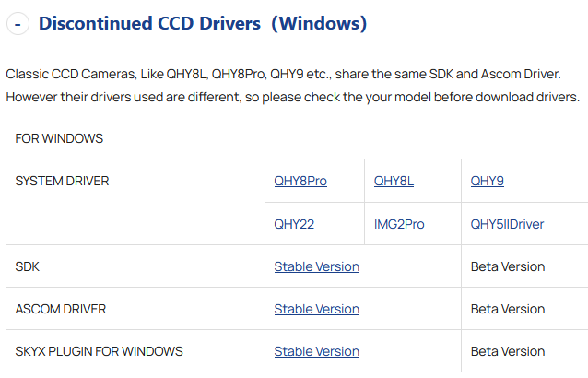Viewport: 588px width, 378px height.
Task: Open the SDK Stable Version link
Action: [x=316, y=266]
